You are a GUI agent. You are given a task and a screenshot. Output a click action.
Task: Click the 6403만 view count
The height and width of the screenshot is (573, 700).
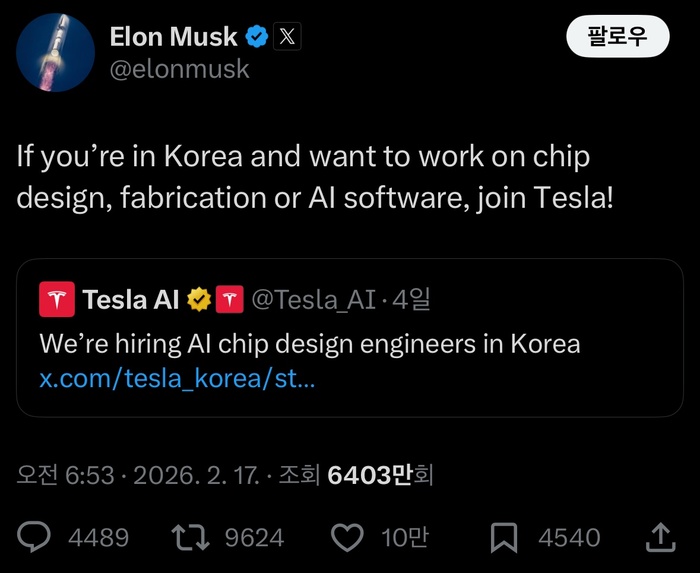(370, 475)
